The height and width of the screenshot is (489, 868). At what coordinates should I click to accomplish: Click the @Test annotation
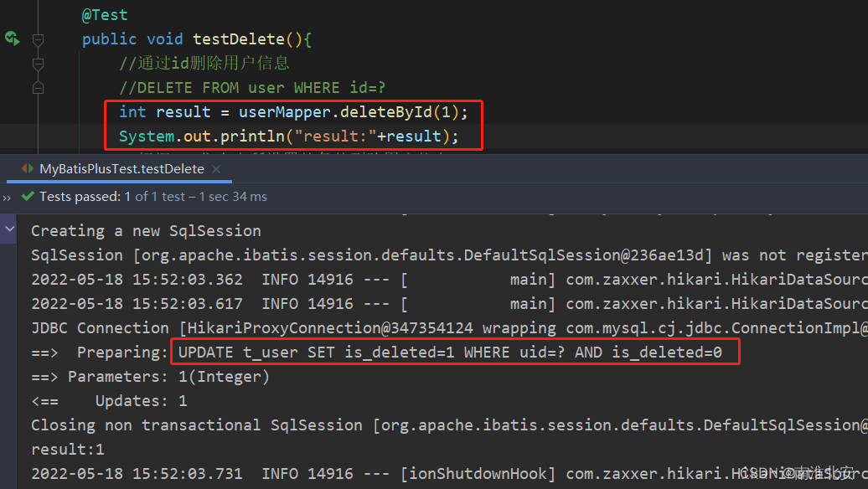click(x=105, y=15)
